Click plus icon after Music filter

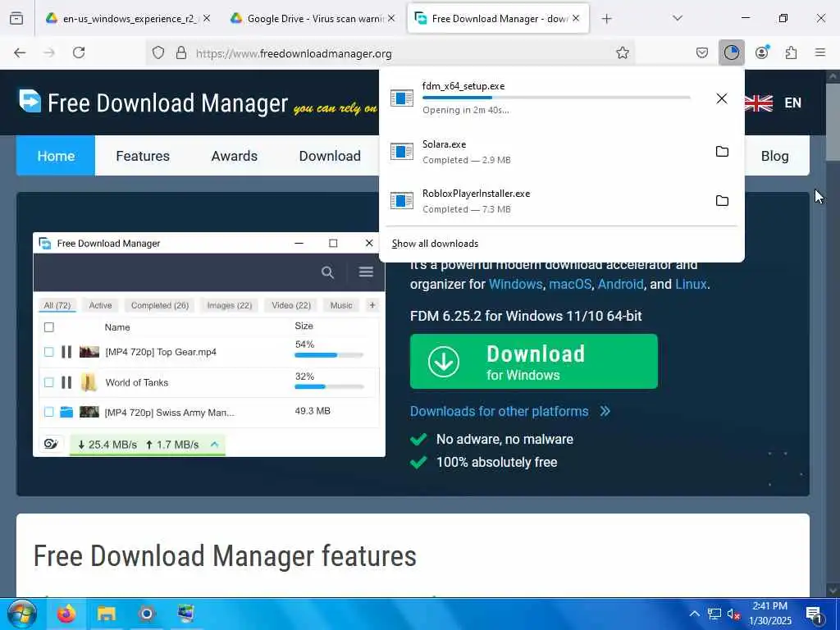[372, 305]
